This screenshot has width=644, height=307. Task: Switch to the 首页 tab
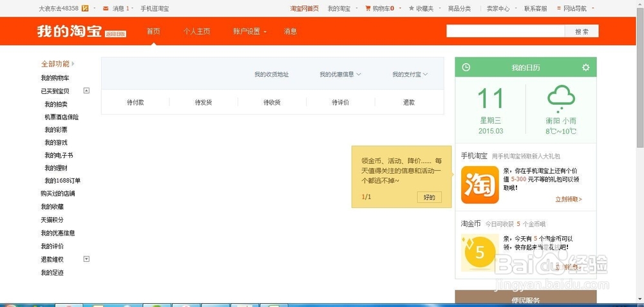pos(153,31)
